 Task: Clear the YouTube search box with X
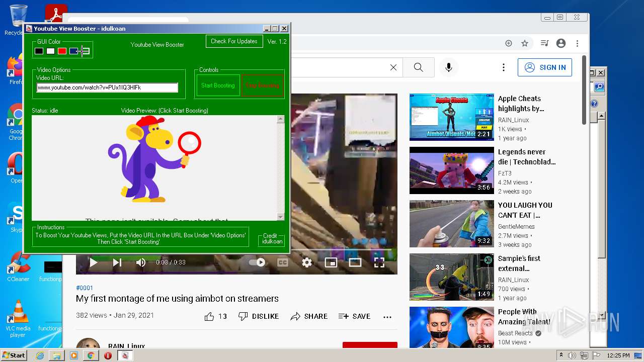tap(393, 67)
